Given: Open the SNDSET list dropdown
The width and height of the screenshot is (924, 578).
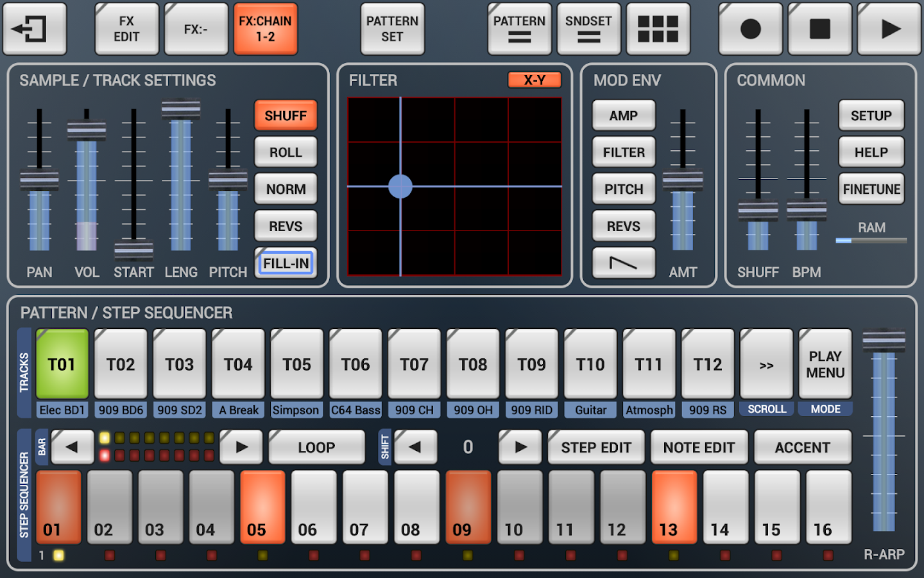Looking at the screenshot, I should click(588, 29).
